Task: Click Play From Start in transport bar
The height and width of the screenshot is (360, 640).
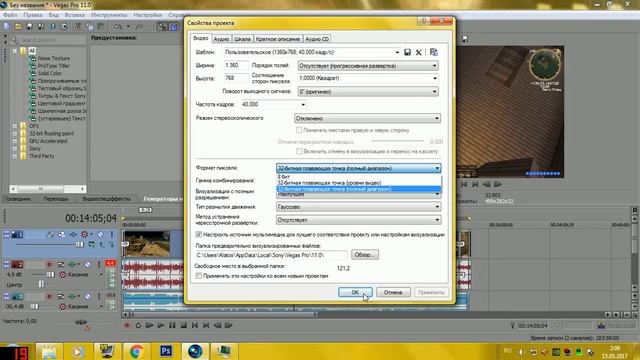Action: point(149,325)
